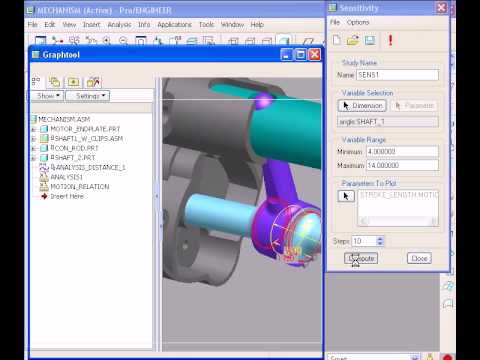Click the Compute button
This screenshot has height=360, width=480.
[x=361, y=258]
